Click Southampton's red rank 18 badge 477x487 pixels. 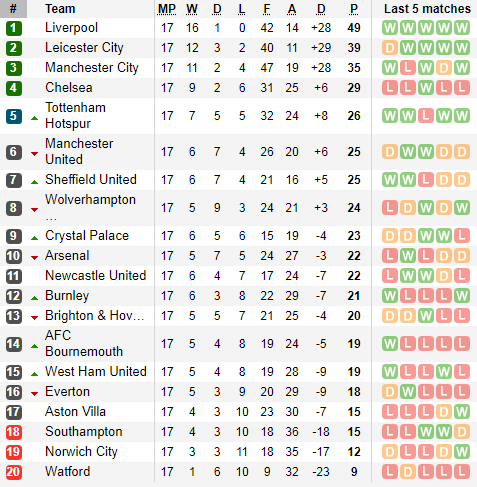click(x=14, y=432)
